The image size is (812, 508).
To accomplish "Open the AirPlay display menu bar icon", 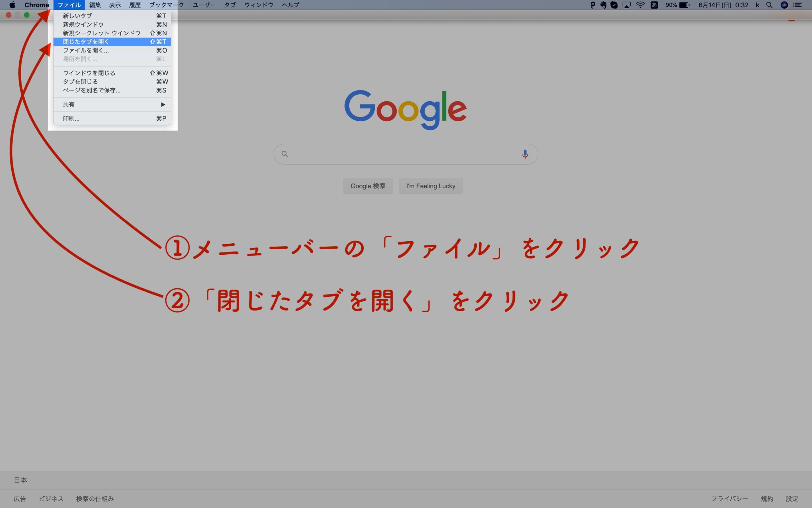I will point(626,5).
